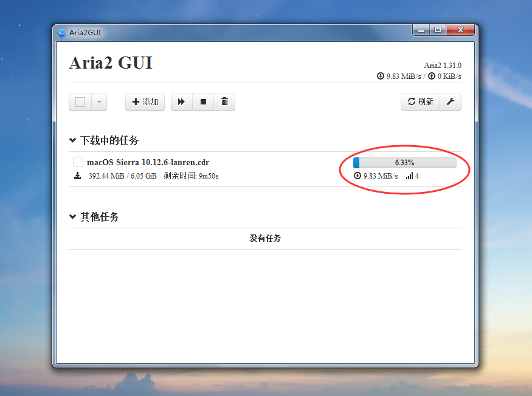Check the macOS Sierra task checkbox
The height and width of the screenshot is (396, 532).
tap(78, 162)
